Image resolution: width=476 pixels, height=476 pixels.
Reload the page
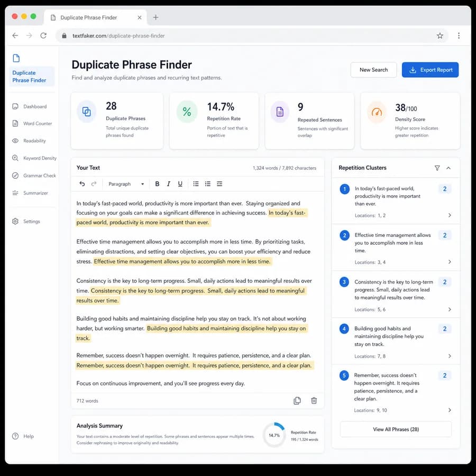click(43, 35)
